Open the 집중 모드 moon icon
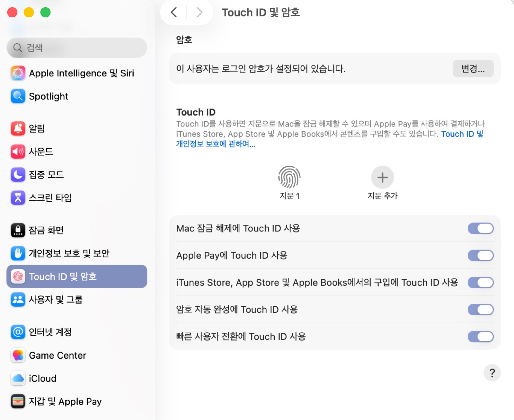The height and width of the screenshot is (420, 514). click(x=18, y=175)
